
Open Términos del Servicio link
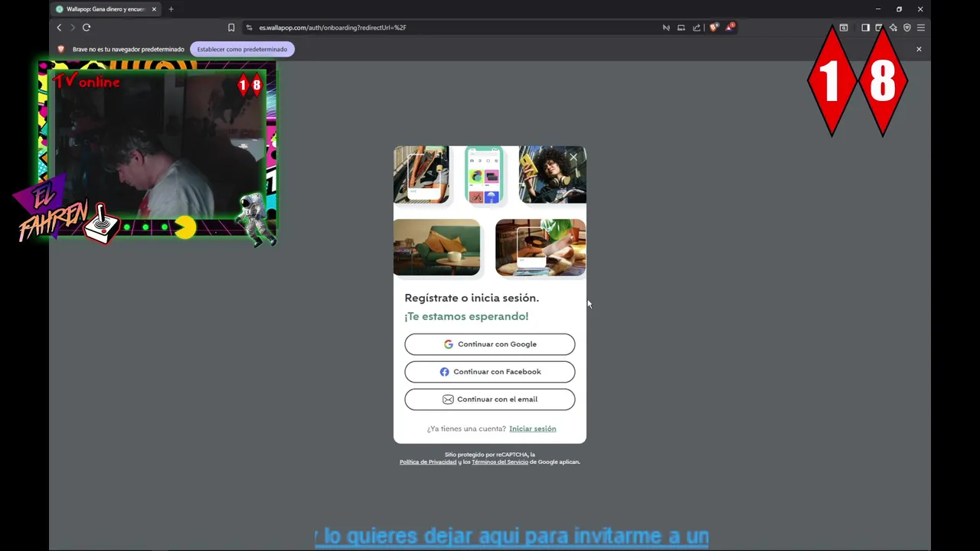pyautogui.click(x=500, y=462)
